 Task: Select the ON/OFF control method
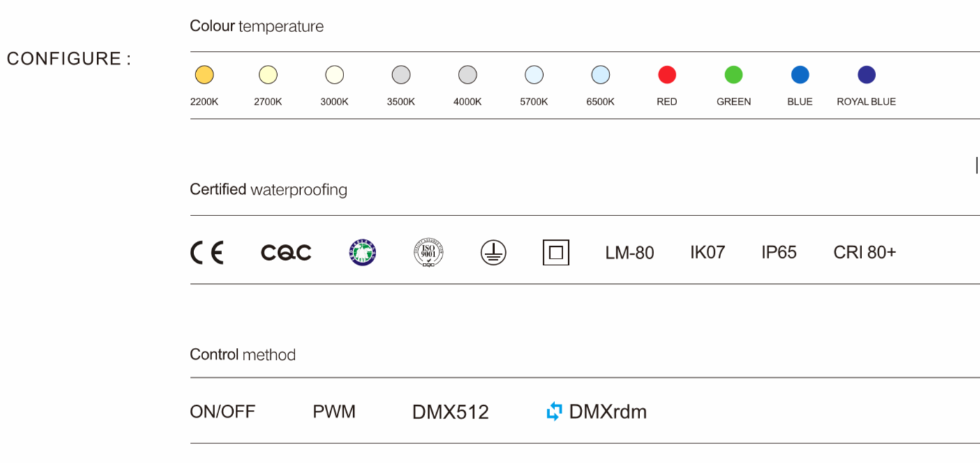coord(223,412)
